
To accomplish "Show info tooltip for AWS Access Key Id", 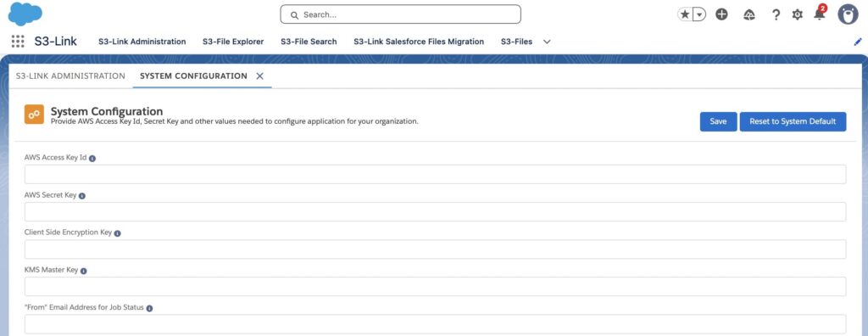I will click(92, 158).
